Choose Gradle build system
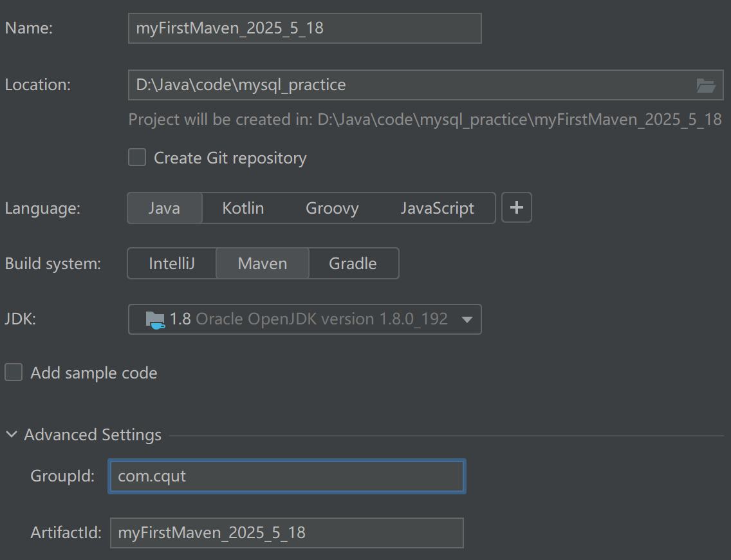 [353, 263]
